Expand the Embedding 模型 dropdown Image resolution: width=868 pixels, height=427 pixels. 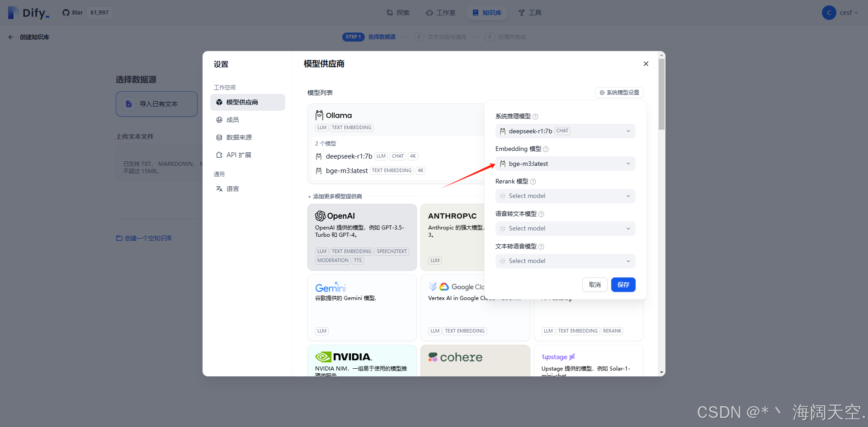point(566,164)
